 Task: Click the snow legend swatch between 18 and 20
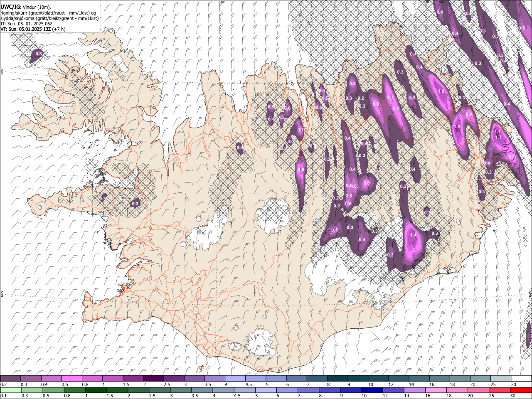pyautogui.click(x=460, y=379)
